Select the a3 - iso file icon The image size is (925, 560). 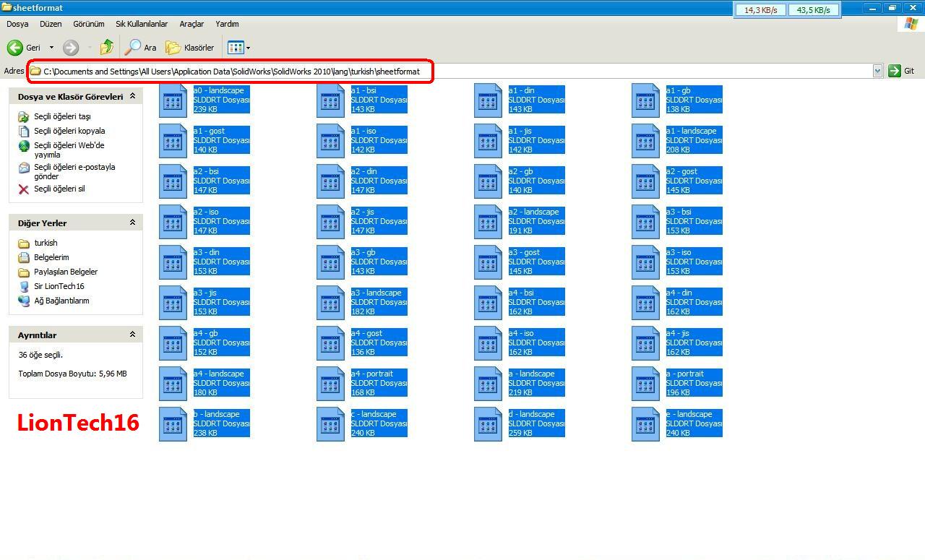[645, 262]
